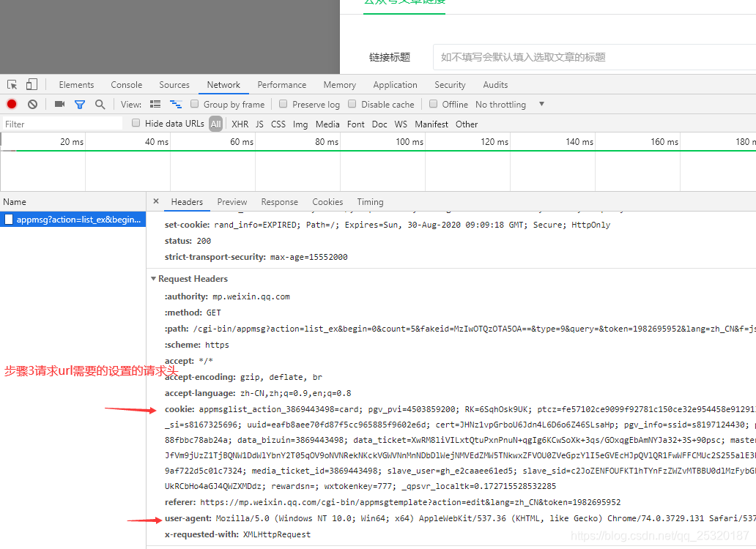Select the x-requested-with header value
The height and width of the screenshot is (549, 756).
tap(277, 534)
